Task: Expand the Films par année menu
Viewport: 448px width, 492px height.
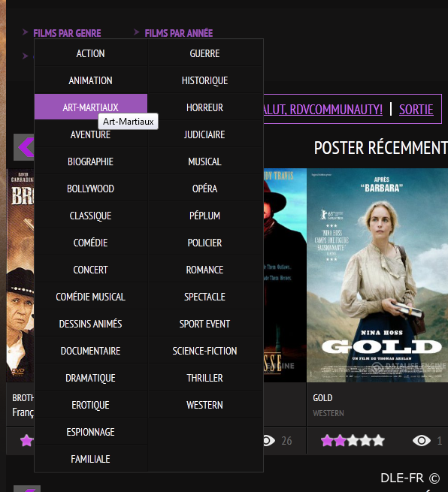Action: 179,33
